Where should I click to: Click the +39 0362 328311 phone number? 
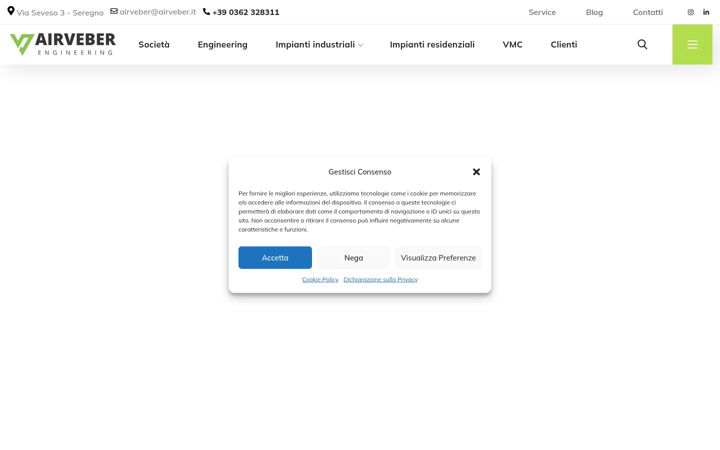click(246, 12)
